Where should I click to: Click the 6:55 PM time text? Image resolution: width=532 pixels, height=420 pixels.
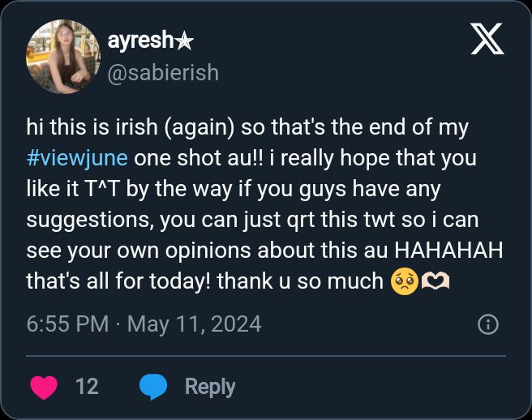[67, 324]
